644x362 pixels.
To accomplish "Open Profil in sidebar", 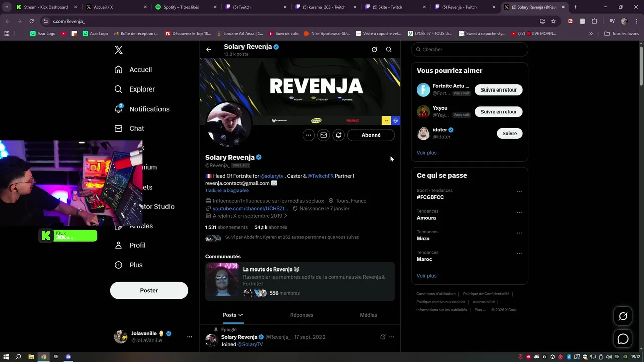I will coord(130,245).
